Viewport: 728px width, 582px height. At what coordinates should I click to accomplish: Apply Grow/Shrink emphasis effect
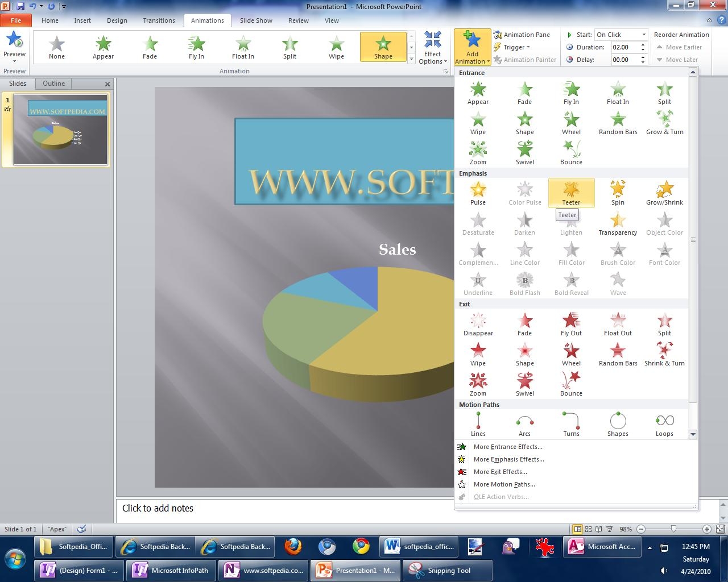pos(664,193)
